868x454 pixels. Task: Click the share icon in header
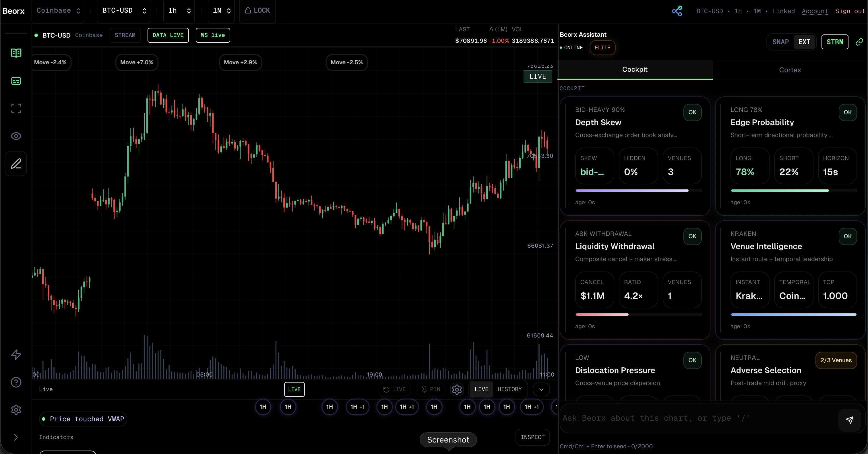pyautogui.click(x=677, y=11)
